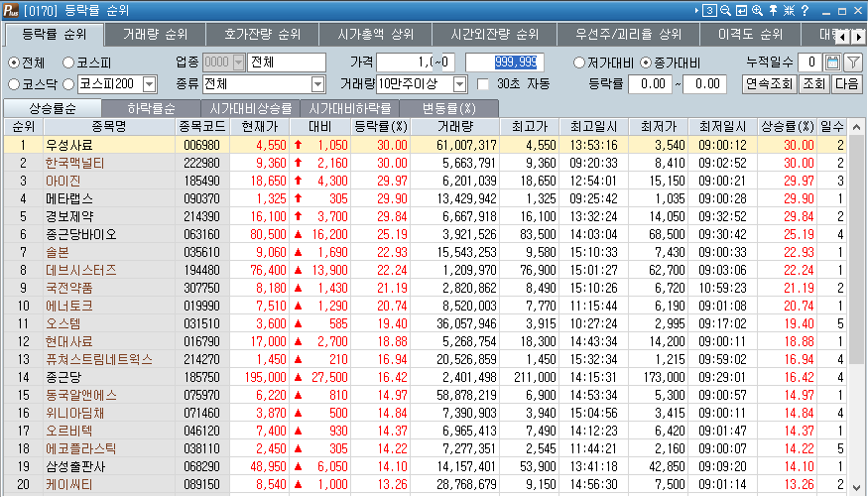868x497 pixels.
Task: Select the 시가대비상승률 sub-tab
Action: [x=250, y=108]
